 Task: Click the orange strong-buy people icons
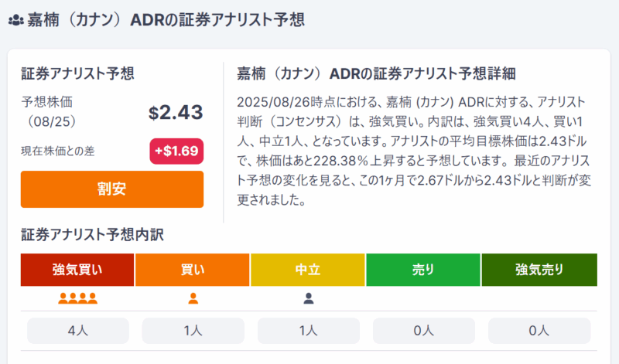(x=77, y=298)
